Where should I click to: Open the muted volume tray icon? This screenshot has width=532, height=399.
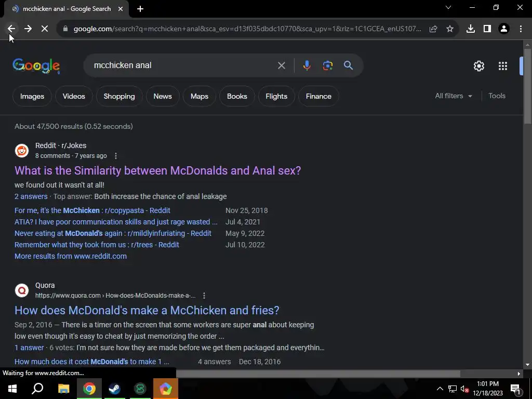point(464,389)
